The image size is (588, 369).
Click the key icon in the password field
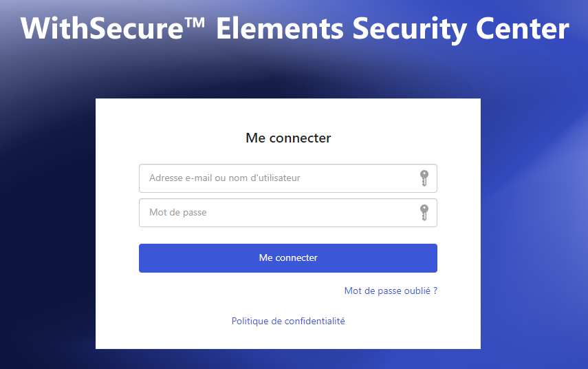pyautogui.click(x=424, y=213)
